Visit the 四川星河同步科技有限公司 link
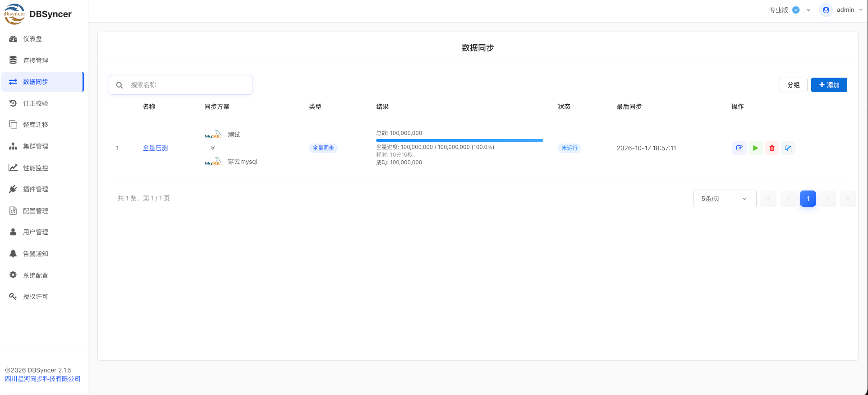This screenshot has height=395, width=868. point(43,379)
